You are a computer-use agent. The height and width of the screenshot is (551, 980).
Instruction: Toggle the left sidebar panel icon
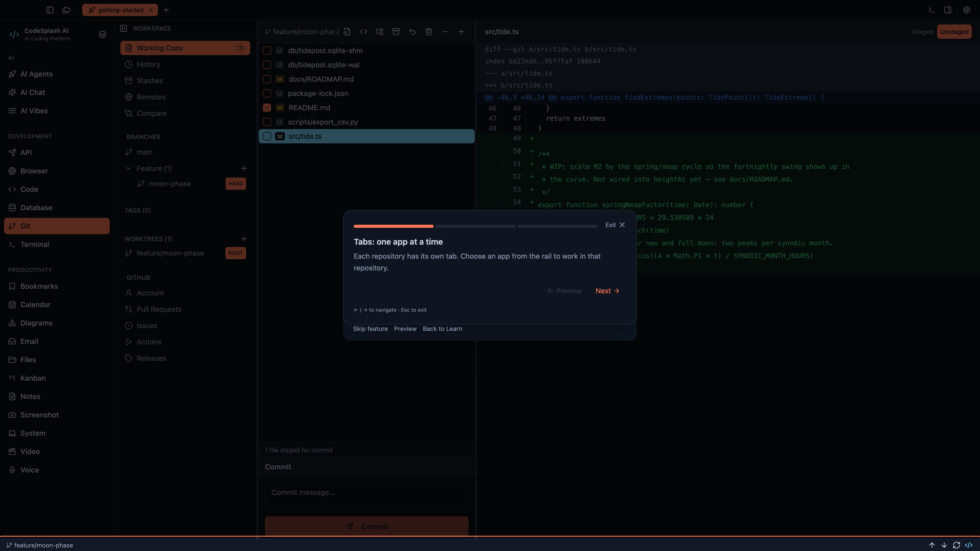(x=50, y=10)
